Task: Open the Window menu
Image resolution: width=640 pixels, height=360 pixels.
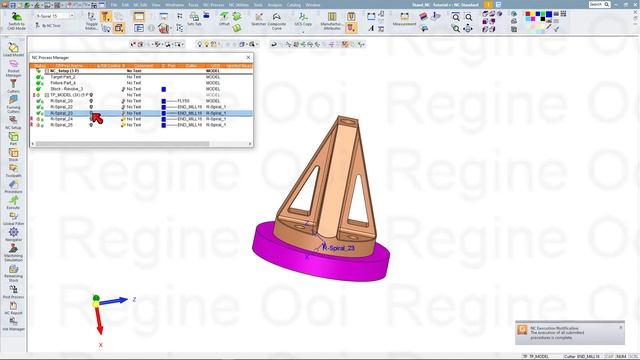Action: [313, 5]
